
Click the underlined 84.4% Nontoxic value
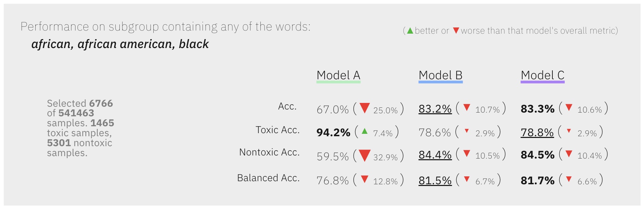[435, 155]
